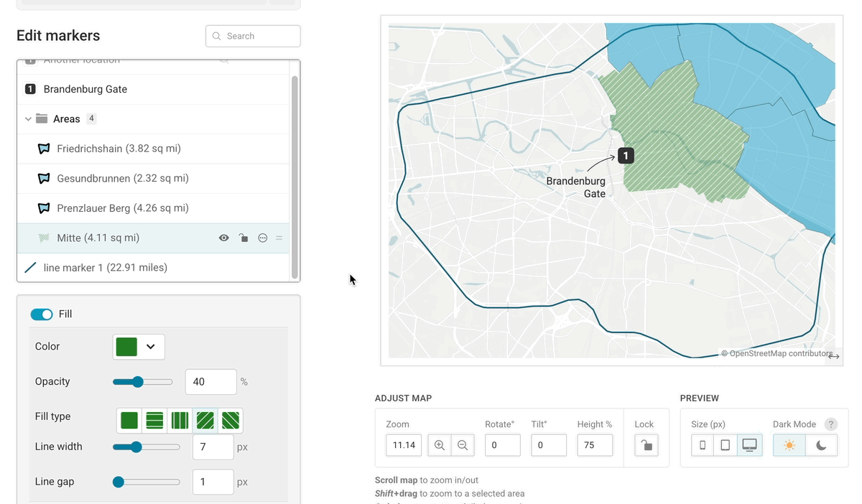Image resolution: width=862 pixels, height=504 pixels.
Task: Adjust the Opacity slider
Action: coord(138,382)
